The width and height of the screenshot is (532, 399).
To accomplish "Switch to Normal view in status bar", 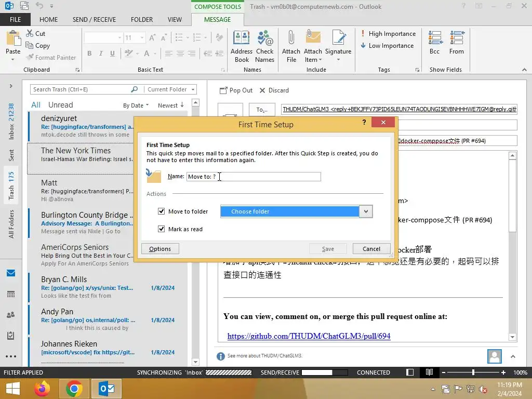I will [x=410, y=372].
